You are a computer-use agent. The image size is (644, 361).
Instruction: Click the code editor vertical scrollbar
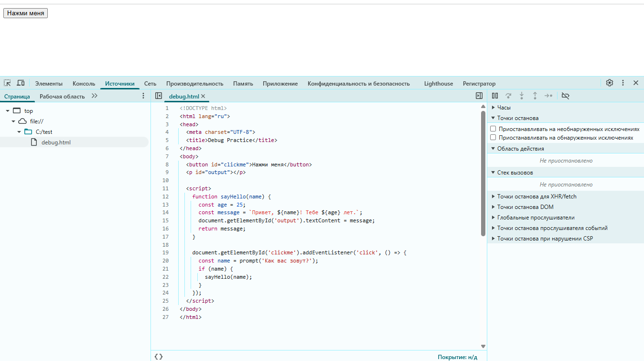click(x=483, y=173)
